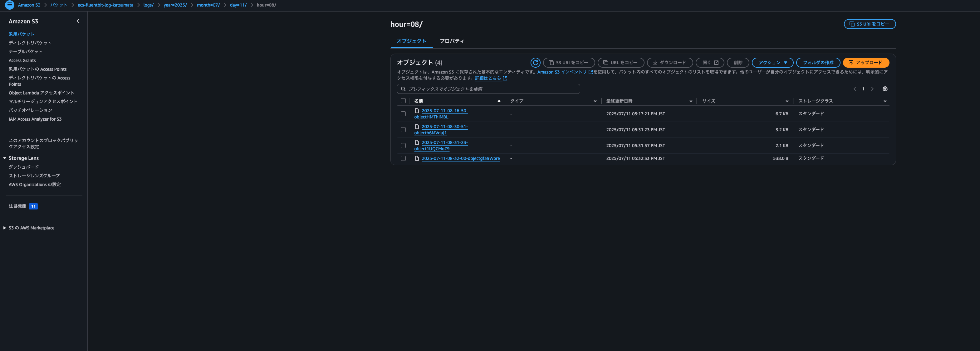Open バッチオペレーション in sidebar
This screenshot has height=351, width=980.
31,110
